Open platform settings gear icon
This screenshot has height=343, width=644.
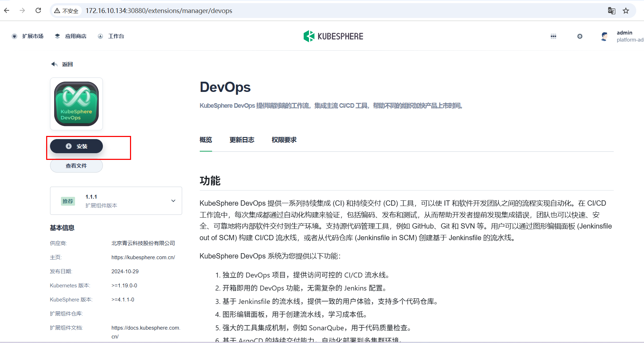[x=580, y=36]
